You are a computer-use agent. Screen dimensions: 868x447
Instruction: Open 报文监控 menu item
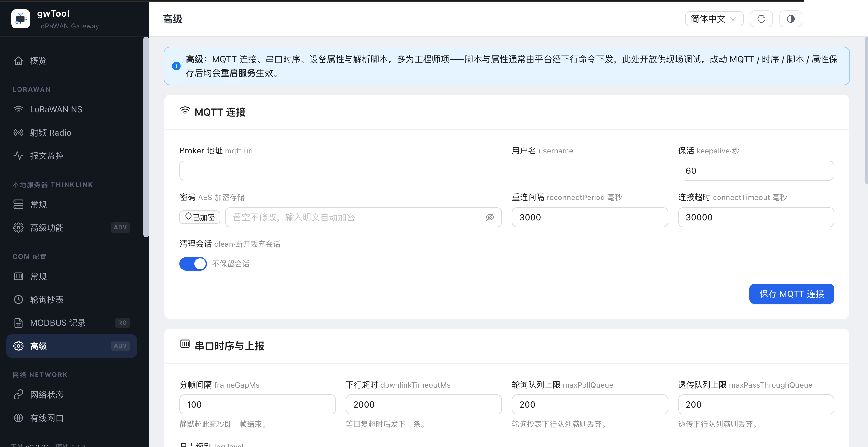tap(71, 156)
